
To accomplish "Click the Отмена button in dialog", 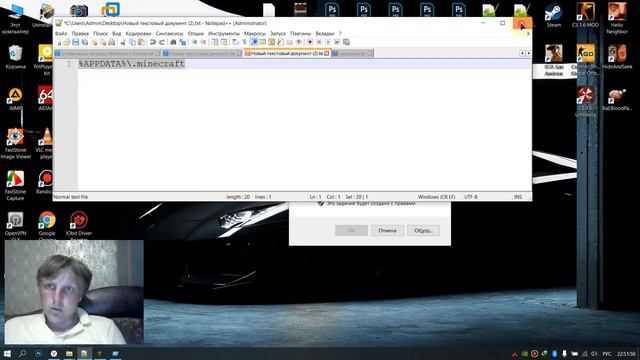I will coord(387,231).
